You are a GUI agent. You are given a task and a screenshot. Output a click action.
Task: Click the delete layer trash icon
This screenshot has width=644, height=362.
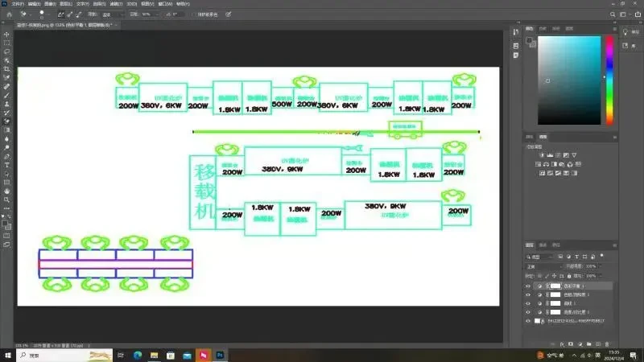tap(607, 344)
